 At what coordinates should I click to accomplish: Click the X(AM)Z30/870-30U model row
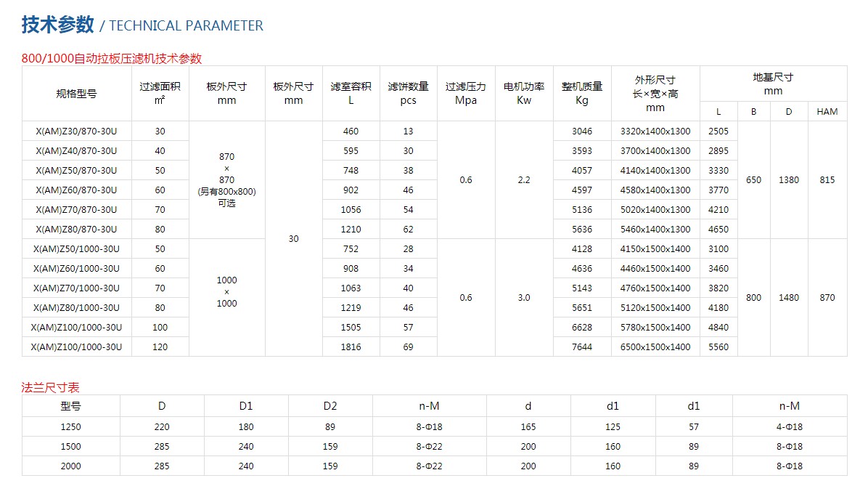[76, 131]
